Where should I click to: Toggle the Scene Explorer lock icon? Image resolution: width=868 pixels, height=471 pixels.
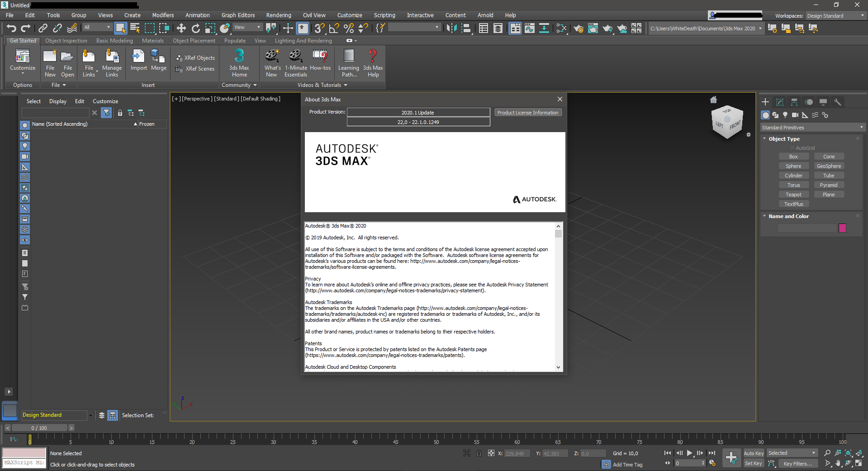120,113
